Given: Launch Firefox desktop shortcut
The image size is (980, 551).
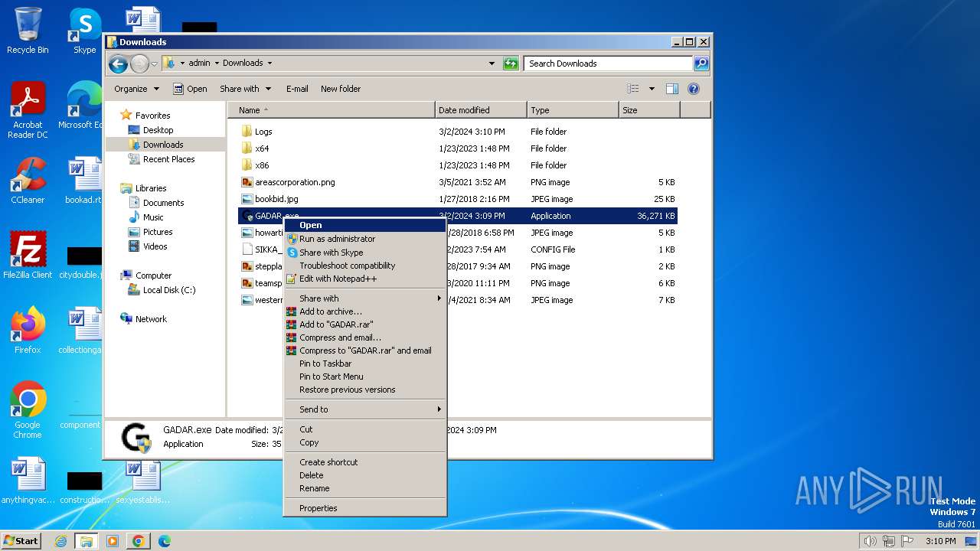Looking at the screenshot, I should (x=28, y=331).
